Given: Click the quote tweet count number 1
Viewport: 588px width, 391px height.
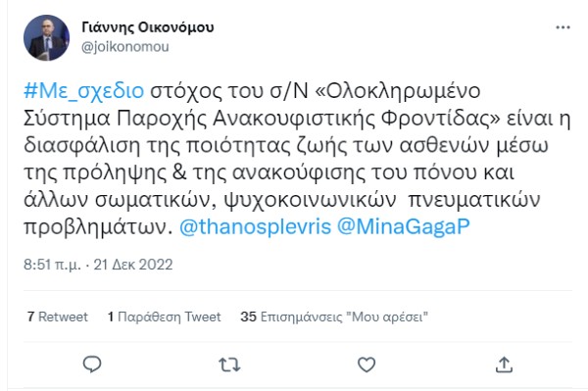Looking at the screenshot, I should click(111, 318).
